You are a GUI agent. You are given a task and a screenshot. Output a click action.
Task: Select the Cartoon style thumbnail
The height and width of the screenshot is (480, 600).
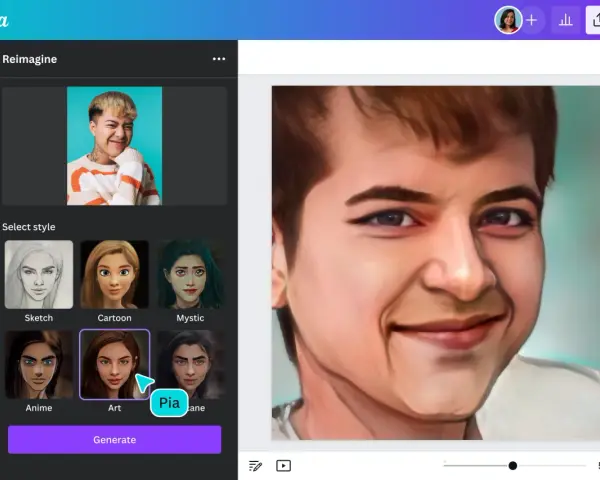click(x=114, y=274)
